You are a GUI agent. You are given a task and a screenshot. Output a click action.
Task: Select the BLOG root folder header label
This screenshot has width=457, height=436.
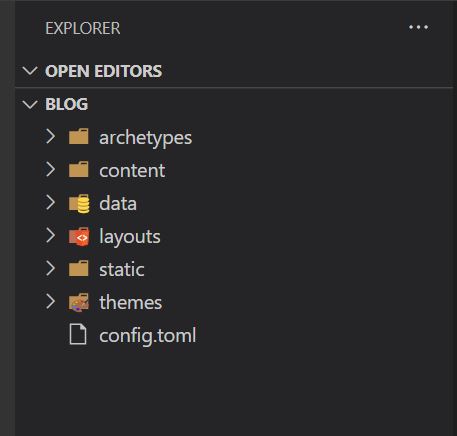pos(67,104)
